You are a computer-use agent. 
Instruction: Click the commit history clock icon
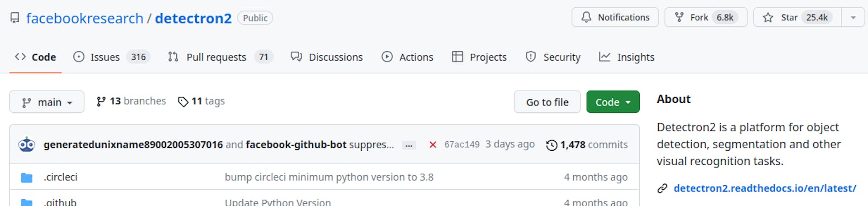point(552,145)
